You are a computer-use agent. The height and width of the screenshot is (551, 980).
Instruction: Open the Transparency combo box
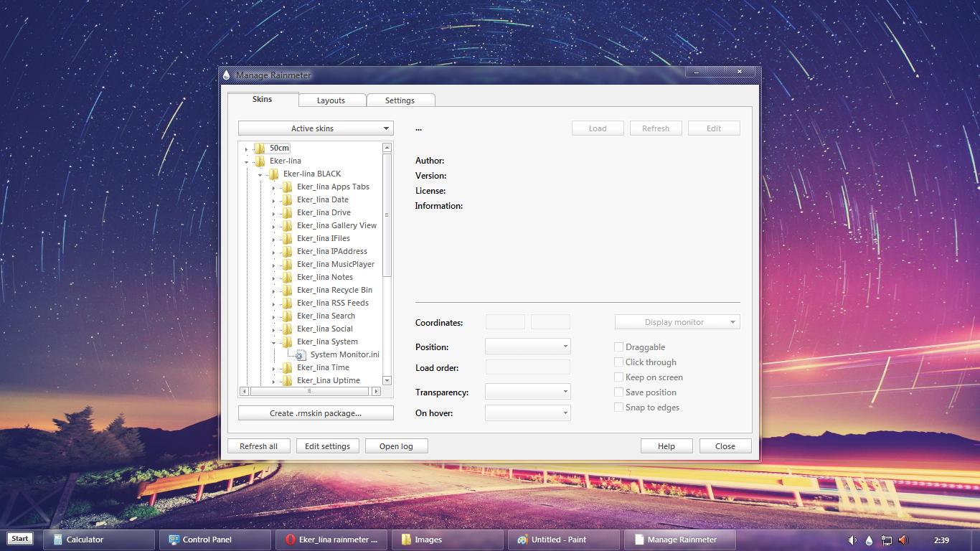(528, 392)
